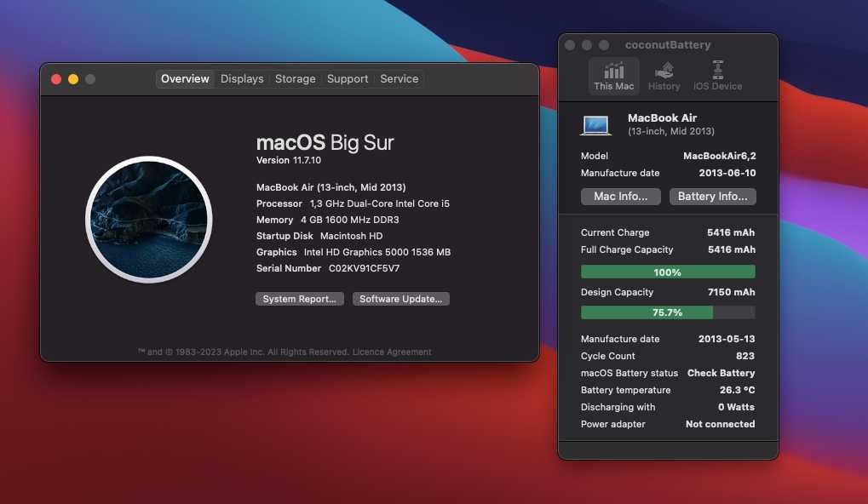Image resolution: width=868 pixels, height=504 pixels.
Task: Click the Design Capacity 7150 mAh value
Action: [731, 292]
